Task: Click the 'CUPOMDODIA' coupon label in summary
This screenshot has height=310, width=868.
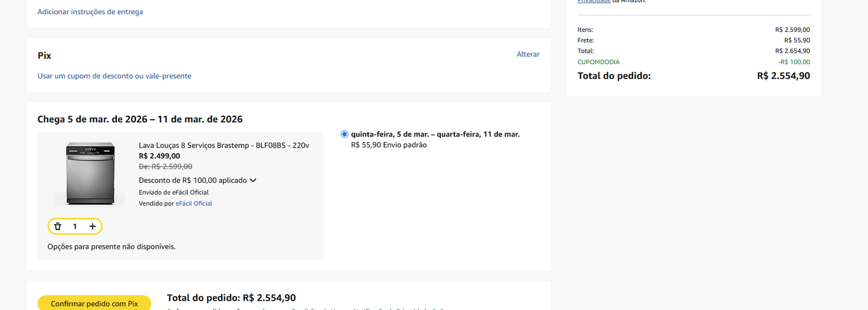Action: click(599, 62)
